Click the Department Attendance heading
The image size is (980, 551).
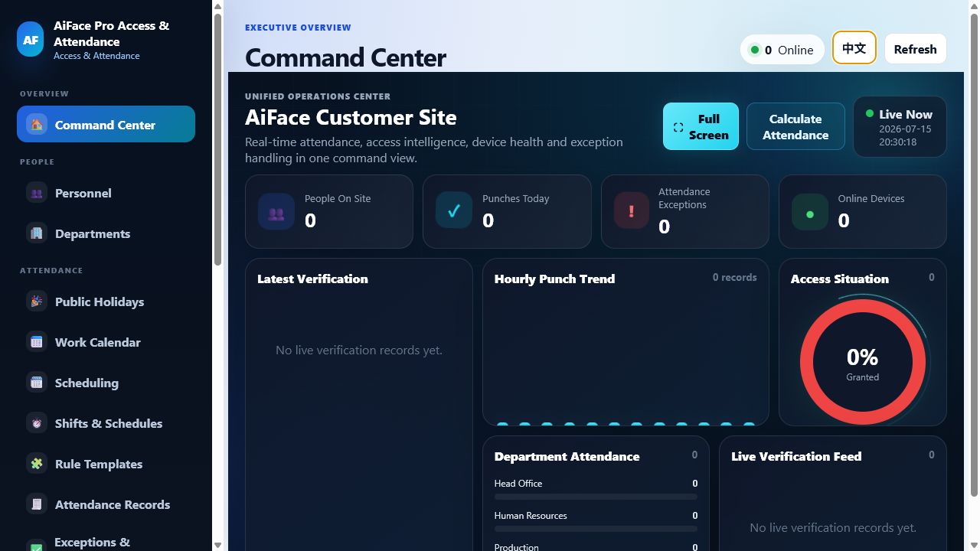(x=567, y=456)
